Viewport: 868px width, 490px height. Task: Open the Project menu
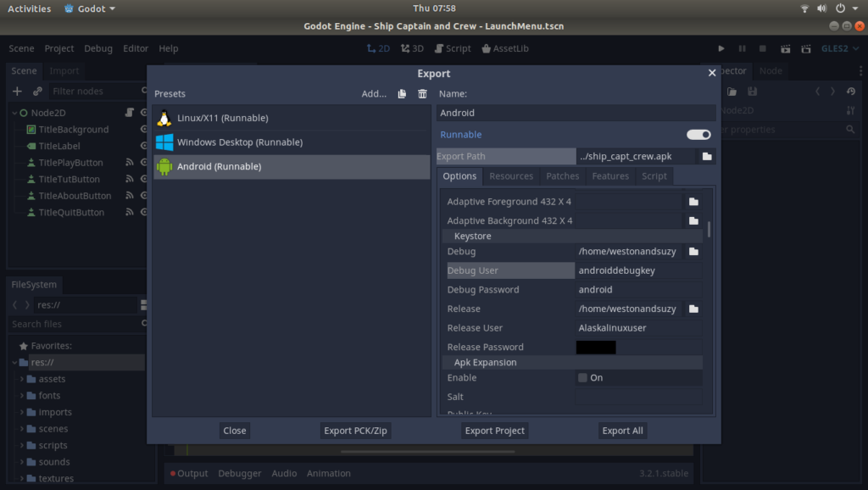(x=59, y=49)
